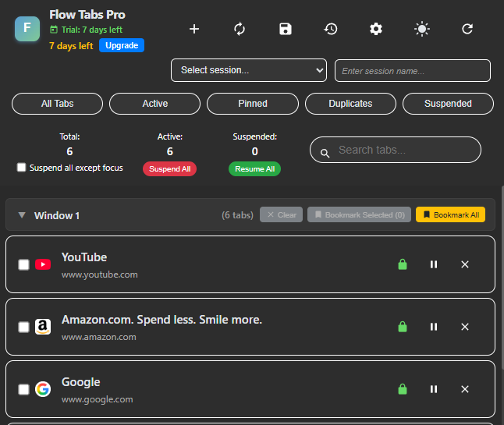
Task: Close the Google tab with X icon
Action: (x=465, y=389)
